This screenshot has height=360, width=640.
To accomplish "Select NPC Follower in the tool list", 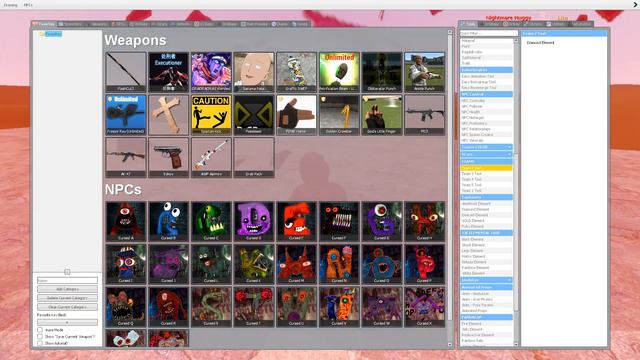I will [486, 106].
